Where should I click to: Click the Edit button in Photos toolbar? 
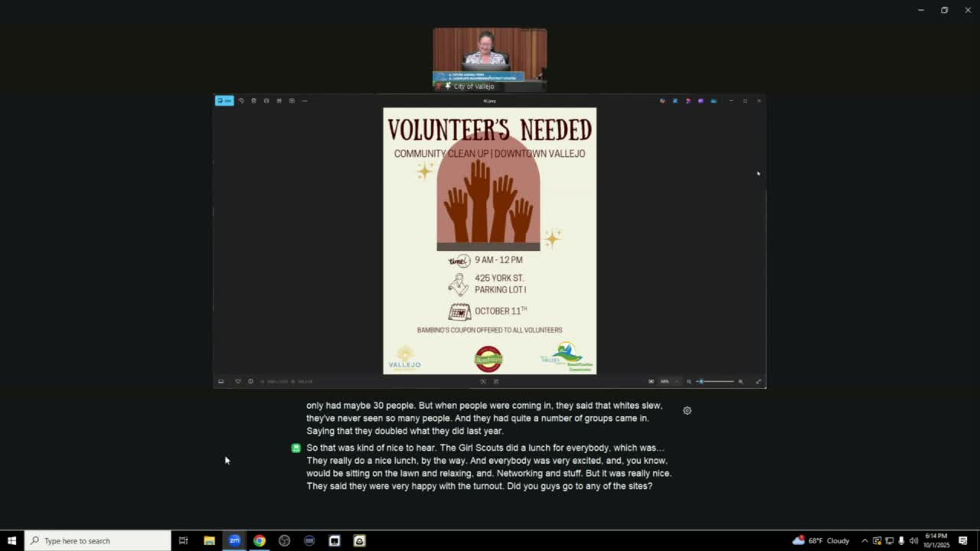224,101
